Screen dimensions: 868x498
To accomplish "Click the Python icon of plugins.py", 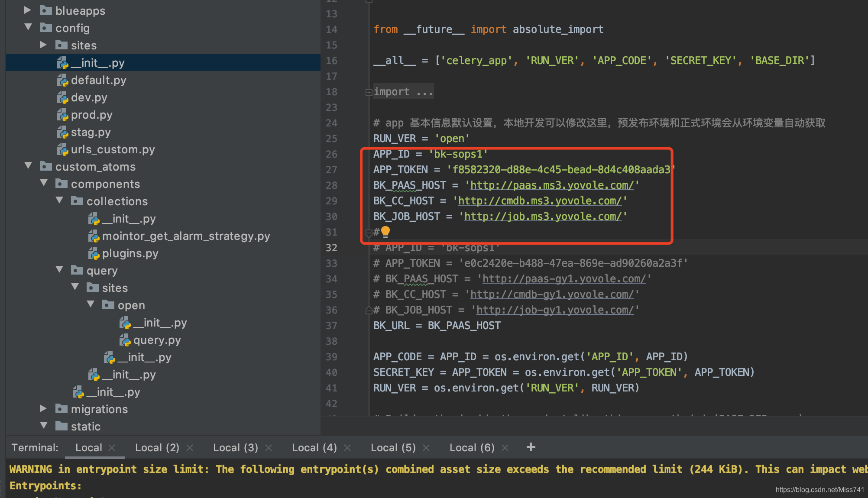I will (94, 253).
